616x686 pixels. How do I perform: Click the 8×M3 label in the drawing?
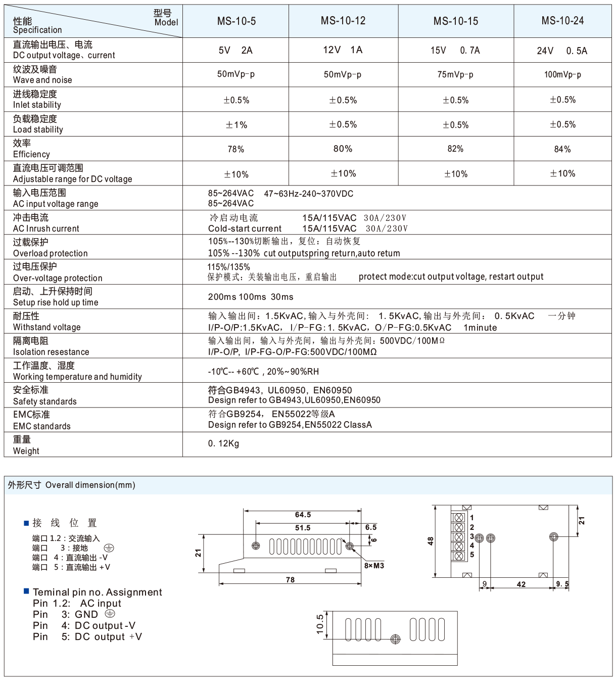(374, 566)
